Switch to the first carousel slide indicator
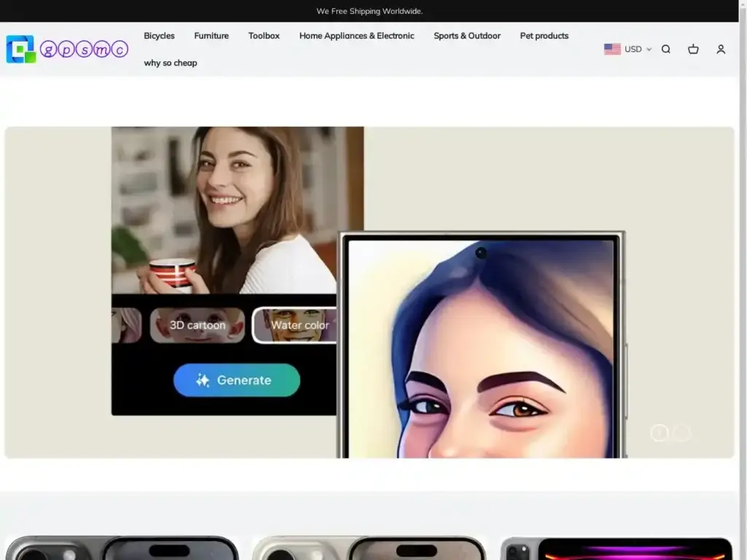The height and width of the screenshot is (560, 747). pyautogui.click(x=659, y=433)
